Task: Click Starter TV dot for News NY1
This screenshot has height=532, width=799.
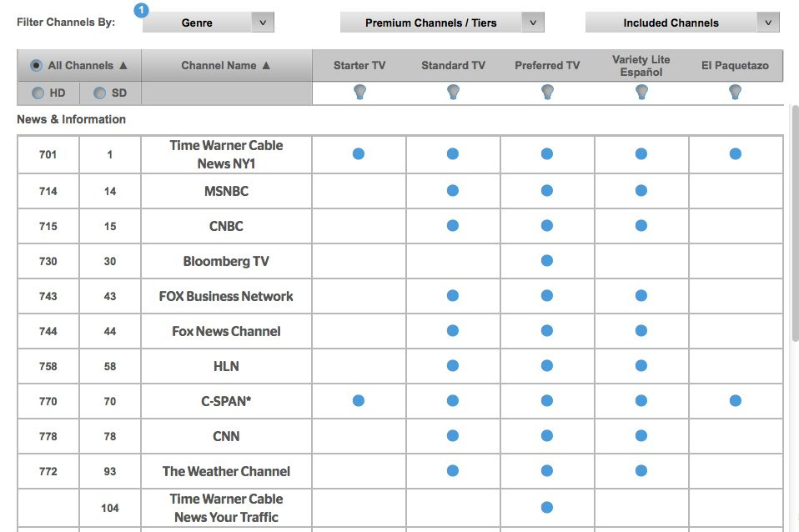Action: (x=359, y=154)
